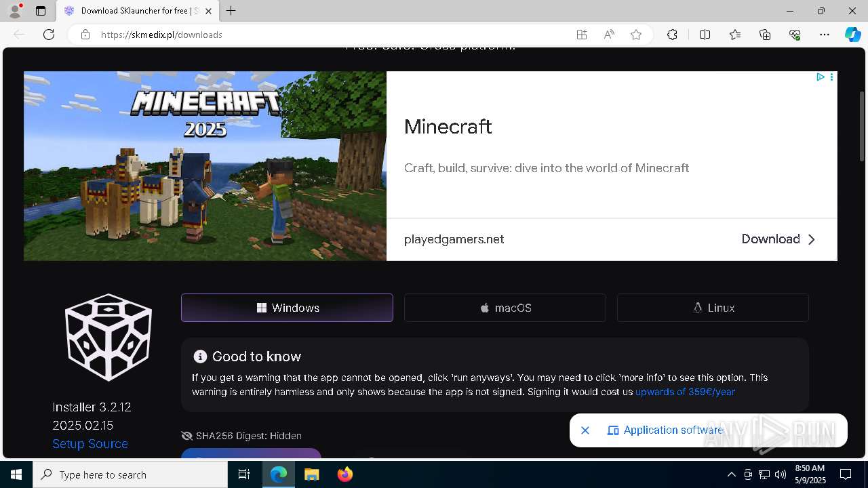Image resolution: width=868 pixels, height=488 pixels.
Task: Open a new browser tab
Action: click(x=231, y=11)
